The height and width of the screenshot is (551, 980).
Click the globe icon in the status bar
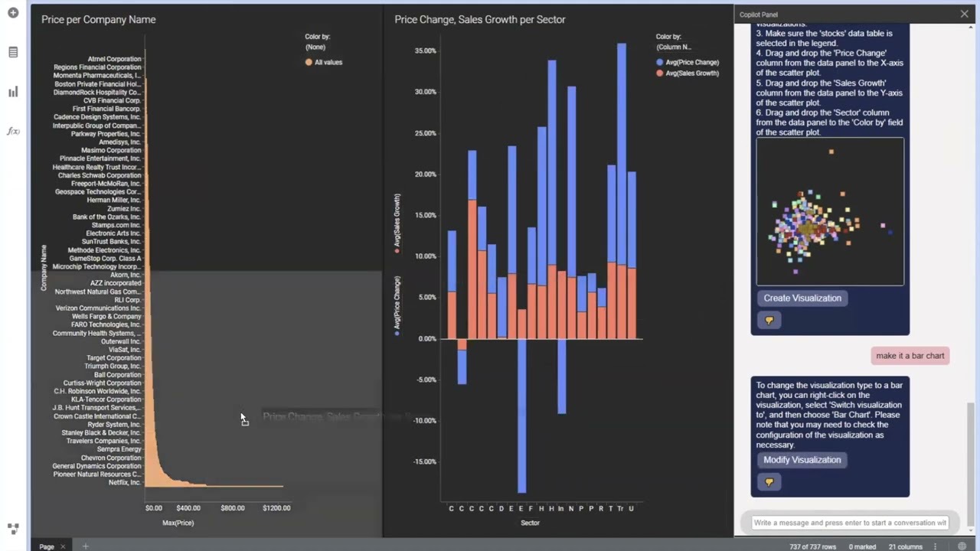962,546
